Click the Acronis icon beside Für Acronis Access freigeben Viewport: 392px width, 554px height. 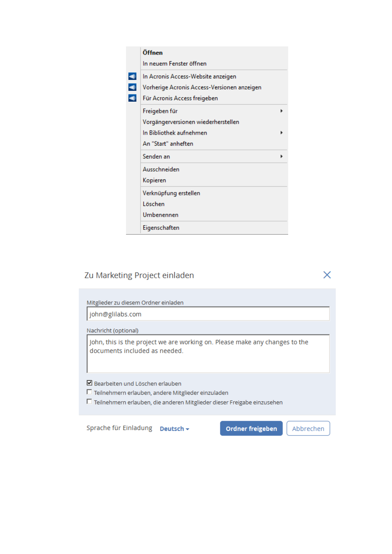[x=132, y=98]
